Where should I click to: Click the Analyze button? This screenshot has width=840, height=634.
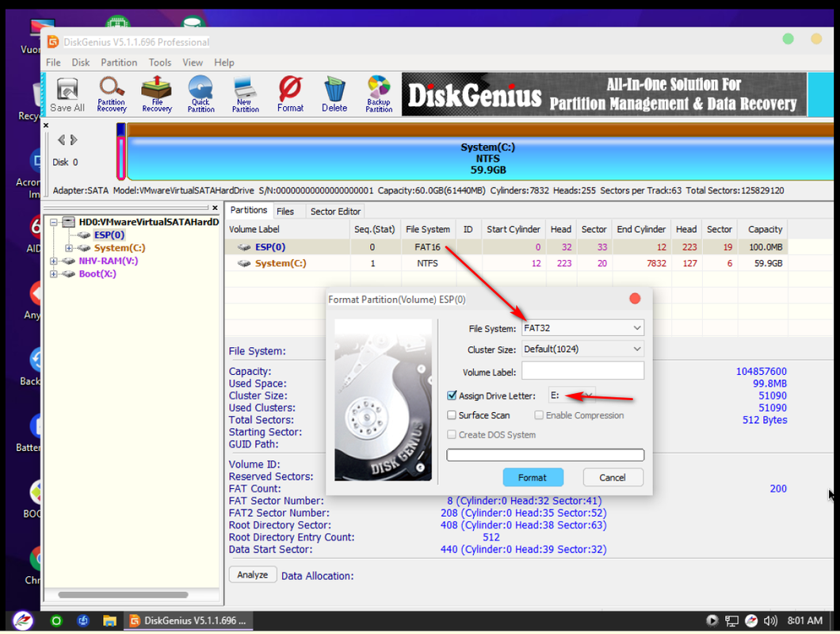click(252, 575)
